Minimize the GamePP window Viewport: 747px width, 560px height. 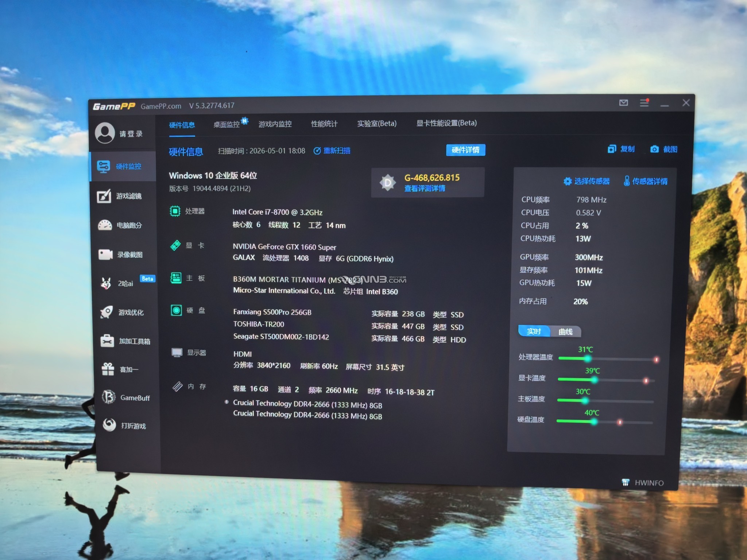[x=665, y=105]
